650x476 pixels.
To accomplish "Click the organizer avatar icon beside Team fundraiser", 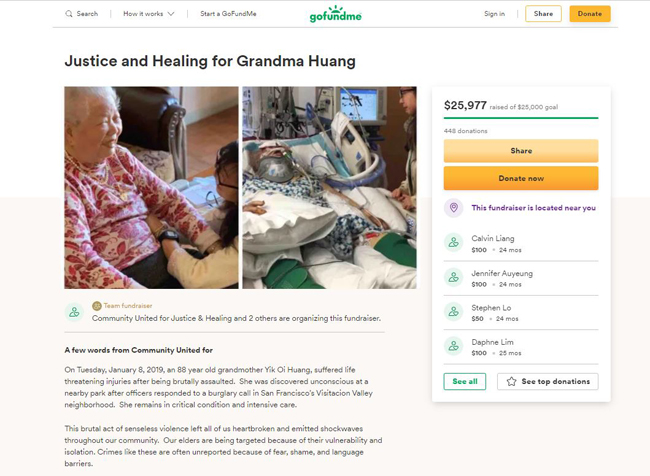I will [x=74, y=312].
